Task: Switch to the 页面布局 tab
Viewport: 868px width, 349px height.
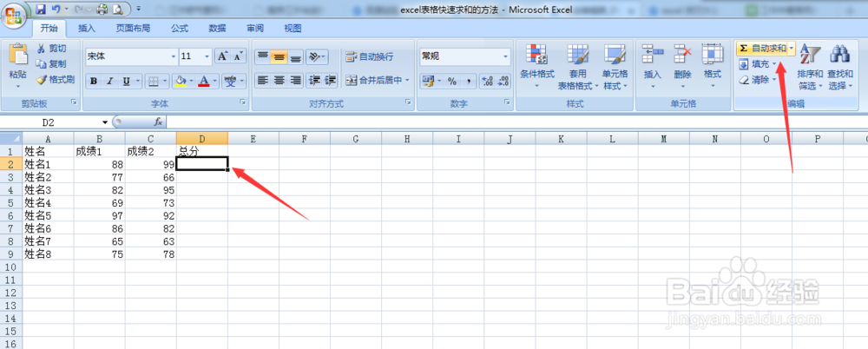Action: coord(133,29)
